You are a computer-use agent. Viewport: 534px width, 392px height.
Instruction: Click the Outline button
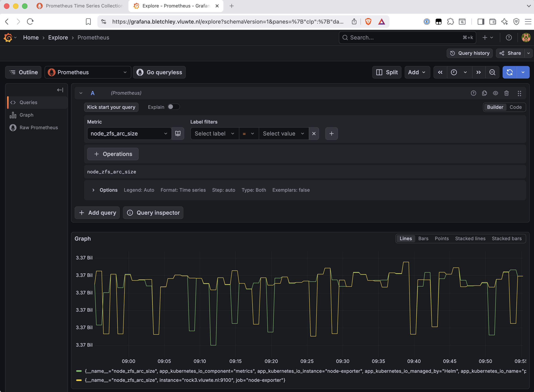[23, 72]
